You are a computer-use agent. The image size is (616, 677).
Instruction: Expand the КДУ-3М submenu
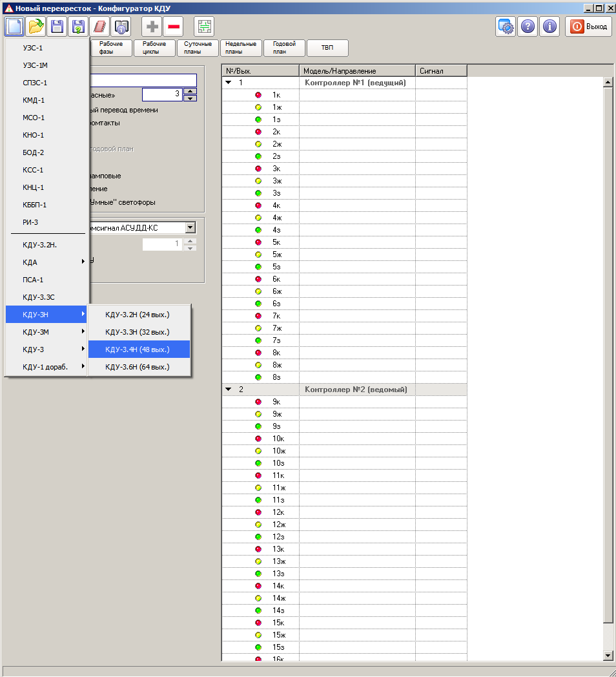point(46,332)
